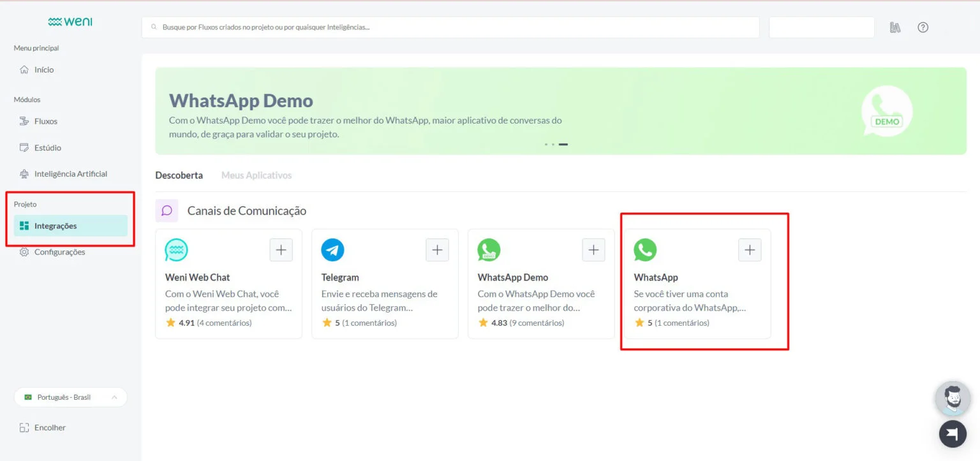Add the WhatsApp integration
The image size is (980, 461).
pos(750,250)
